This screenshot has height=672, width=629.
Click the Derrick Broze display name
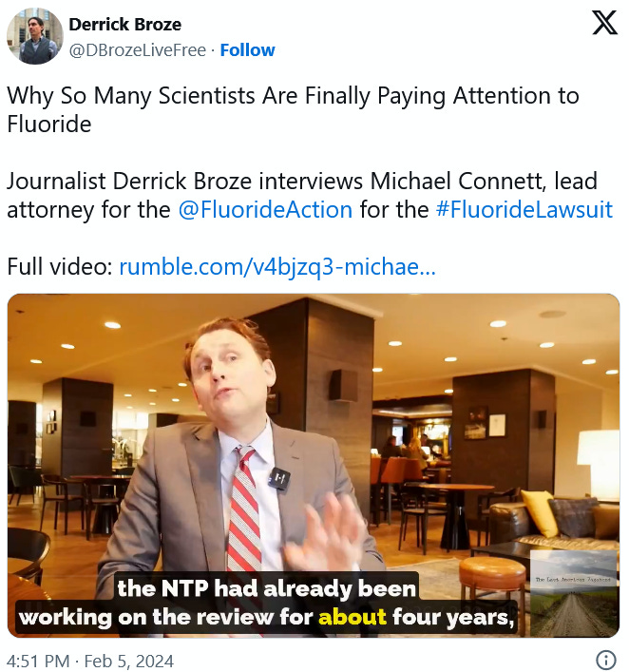(125, 25)
